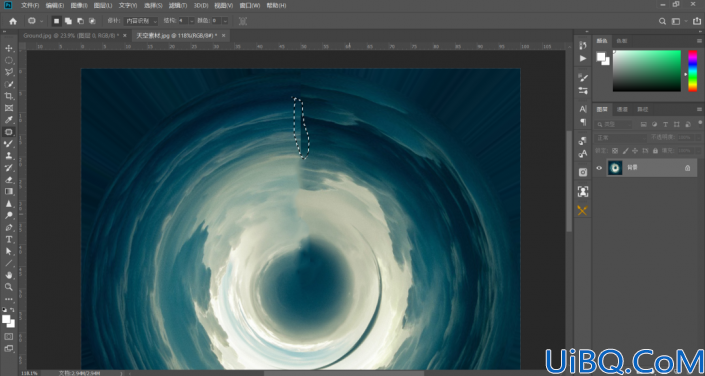Screen dimensions: 705x376
Task: Toggle Quick Mask mode
Action: 9,336
